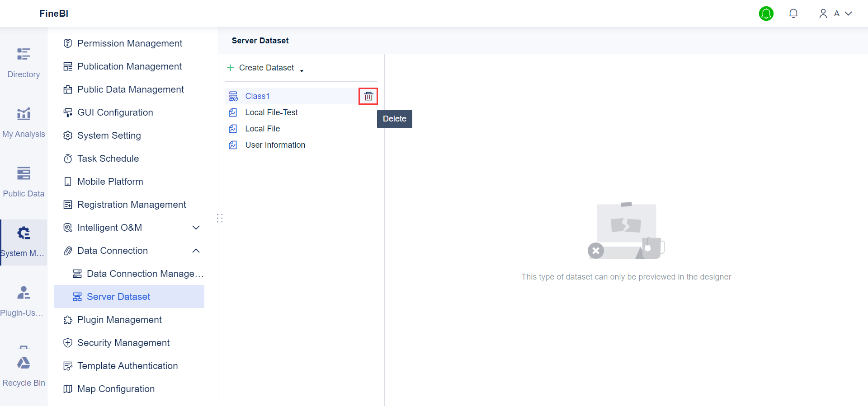The image size is (868, 406).
Task: Click the panel resize drag handle
Action: (x=220, y=219)
